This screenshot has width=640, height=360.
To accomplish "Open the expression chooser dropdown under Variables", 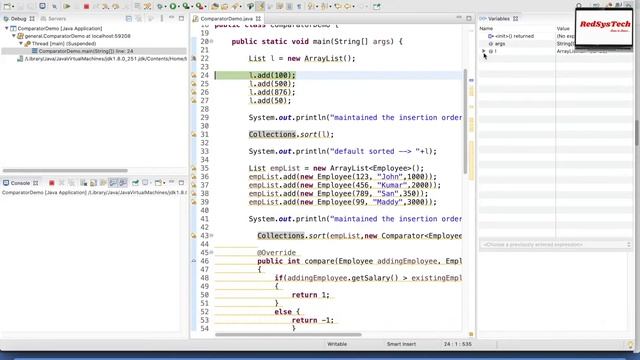I will [x=628, y=244].
